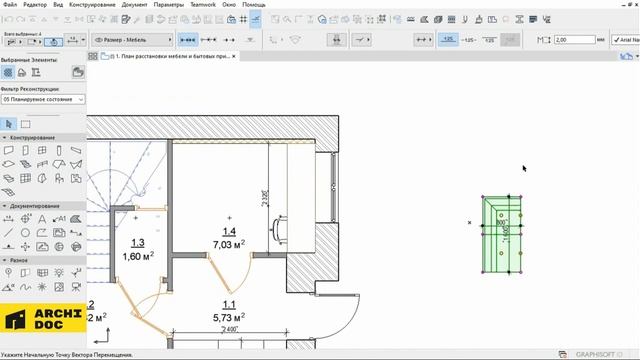The image size is (640, 360).
Task: Open the Фильтр Реконструкции dropdown
Action: (x=43, y=99)
